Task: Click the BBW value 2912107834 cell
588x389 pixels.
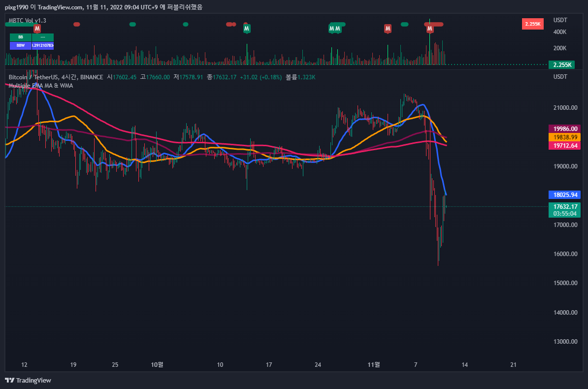Action: 43,45
